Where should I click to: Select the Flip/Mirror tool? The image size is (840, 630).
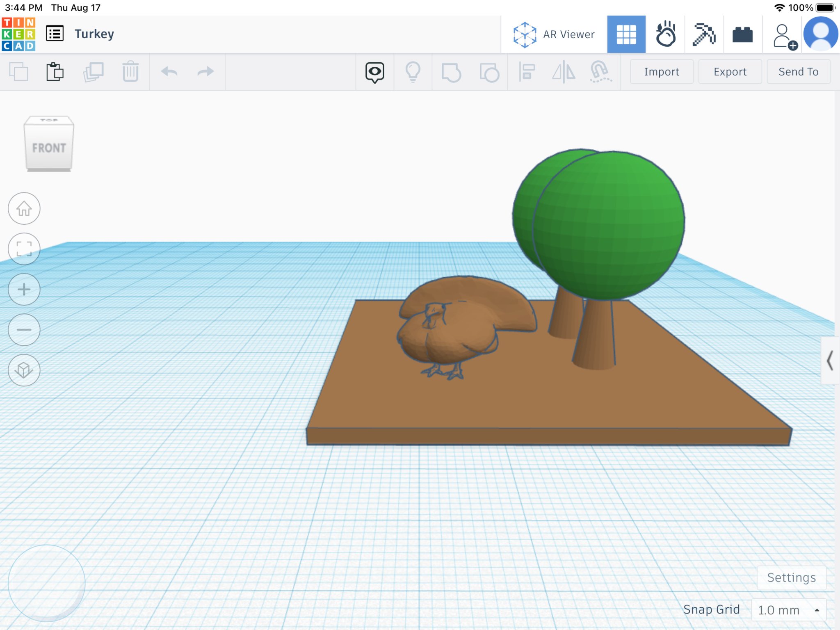click(564, 73)
